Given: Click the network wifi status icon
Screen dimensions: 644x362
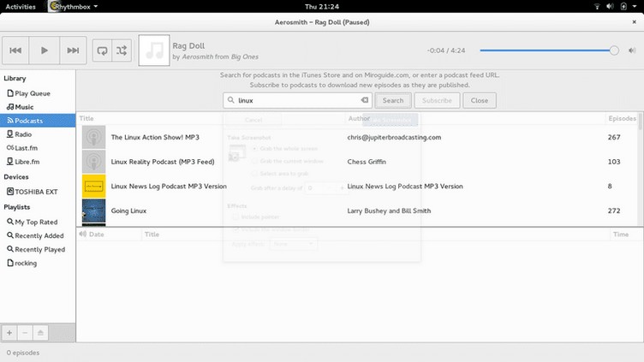Looking at the screenshot, I should tap(597, 7).
